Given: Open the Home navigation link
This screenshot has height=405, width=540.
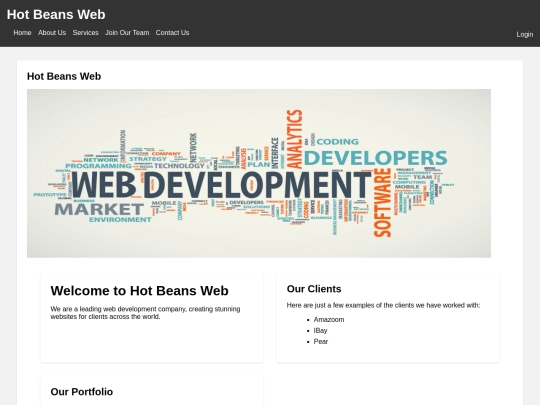Looking at the screenshot, I should coord(22,33).
